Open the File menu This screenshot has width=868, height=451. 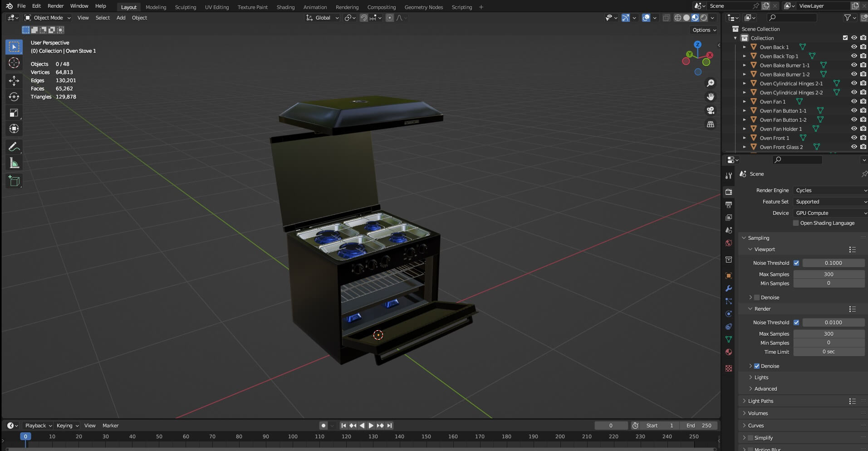point(21,6)
